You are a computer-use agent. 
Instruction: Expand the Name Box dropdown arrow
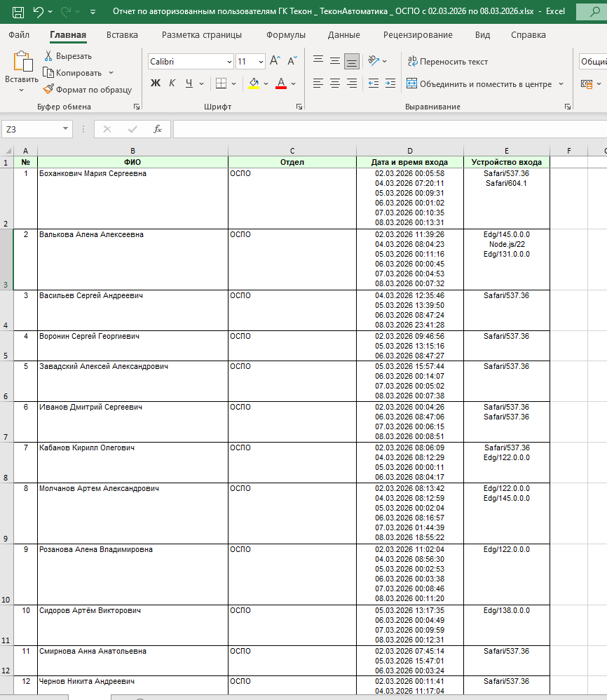(x=66, y=129)
